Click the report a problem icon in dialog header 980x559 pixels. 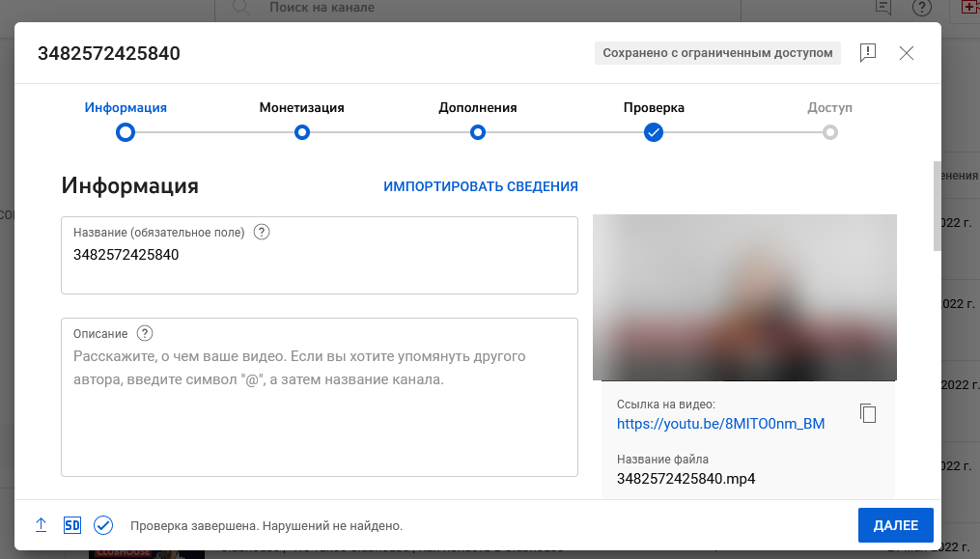coord(868,53)
